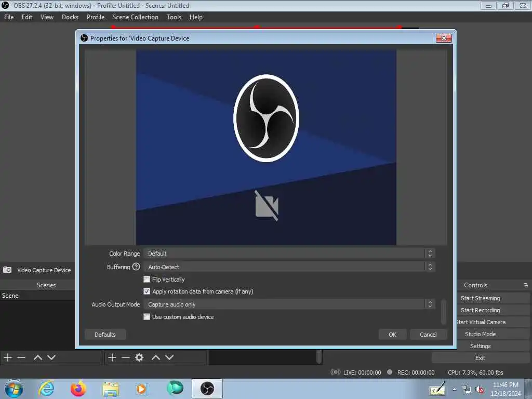Viewport: 532px width, 399px height.
Task: Click Start Streaming in Controls
Action: click(493, 298)
